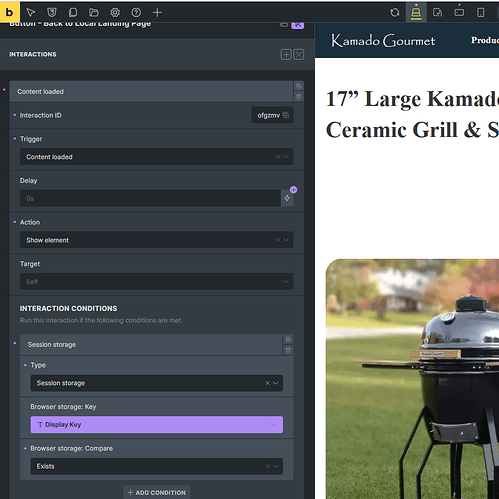Open the Target Self dropdown
Image resolution: width=499 pixels, height=499 pixels.
tap(156, 282)
